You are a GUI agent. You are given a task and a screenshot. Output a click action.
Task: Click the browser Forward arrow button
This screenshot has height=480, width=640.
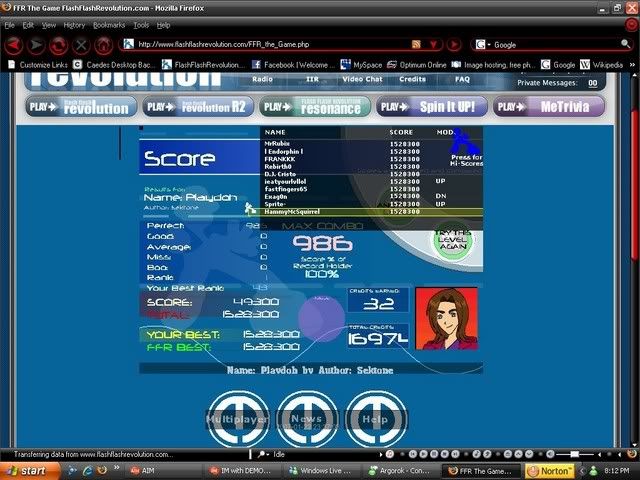tap(36, 44)
